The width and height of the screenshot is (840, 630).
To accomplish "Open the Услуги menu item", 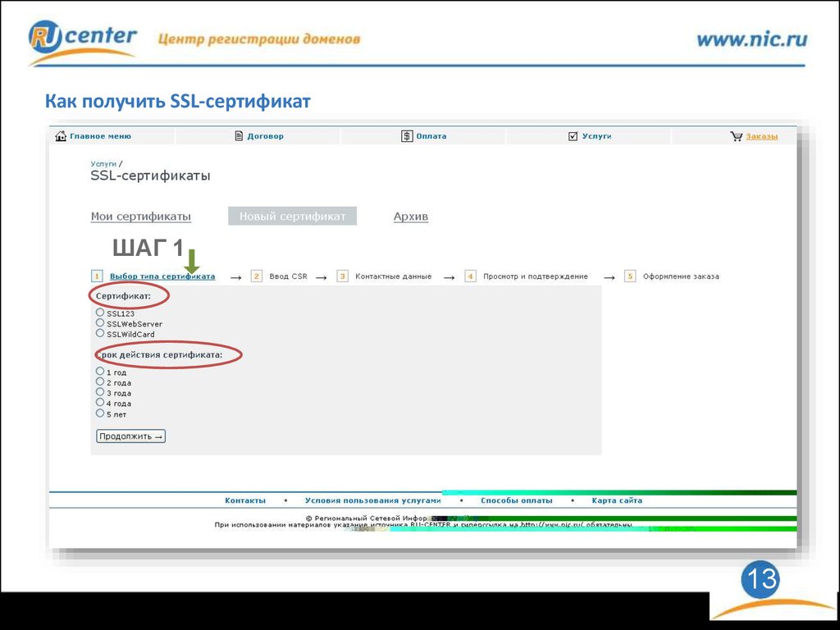I will 597,136.
